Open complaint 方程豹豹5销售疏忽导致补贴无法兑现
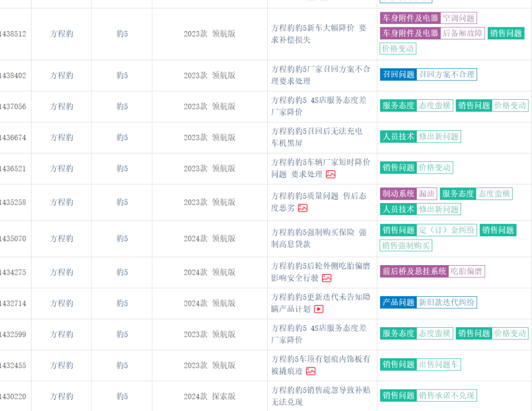 click(x=321, y=396)
